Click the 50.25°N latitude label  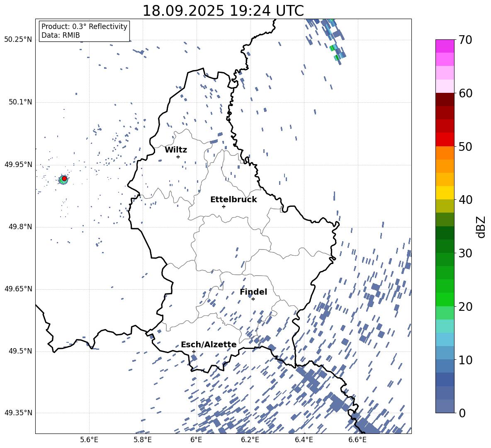[x=18, y=40]
